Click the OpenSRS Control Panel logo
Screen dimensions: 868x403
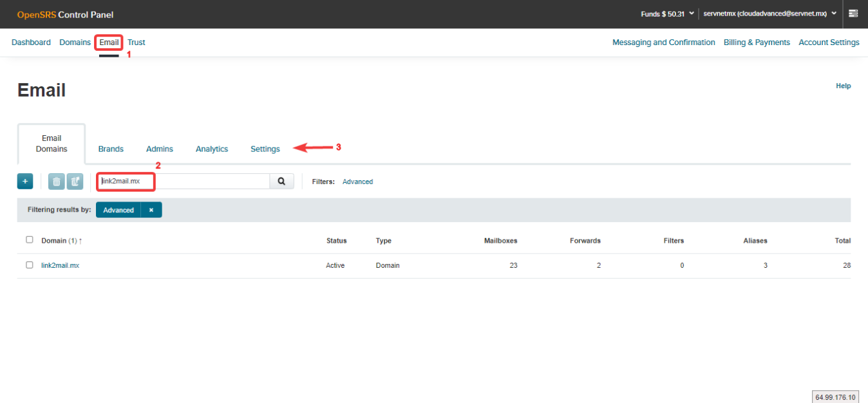point(65,14)
